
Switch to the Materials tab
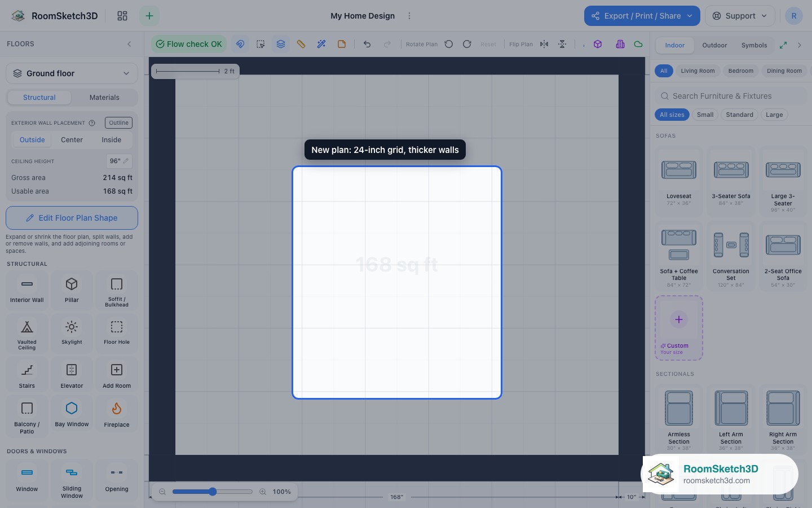[x=104, y=98]
